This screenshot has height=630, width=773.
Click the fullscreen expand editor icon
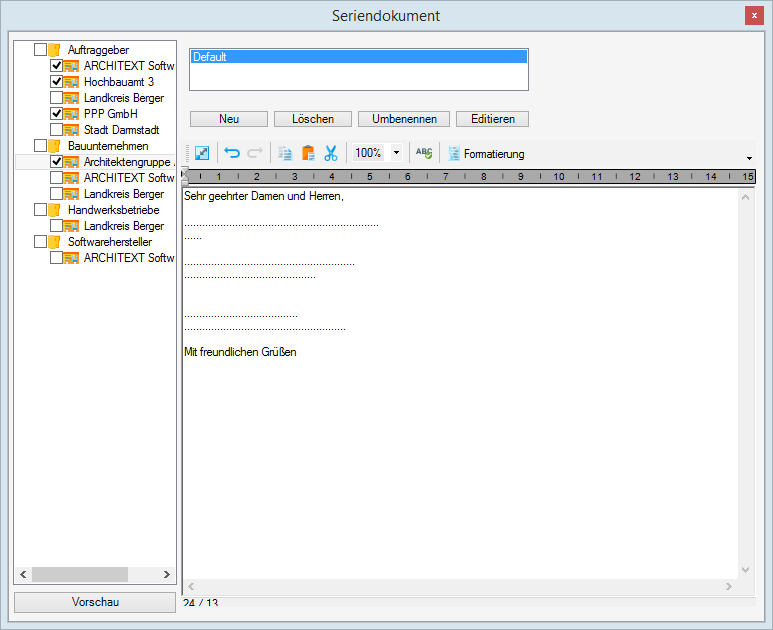click(x=202, y=153)
